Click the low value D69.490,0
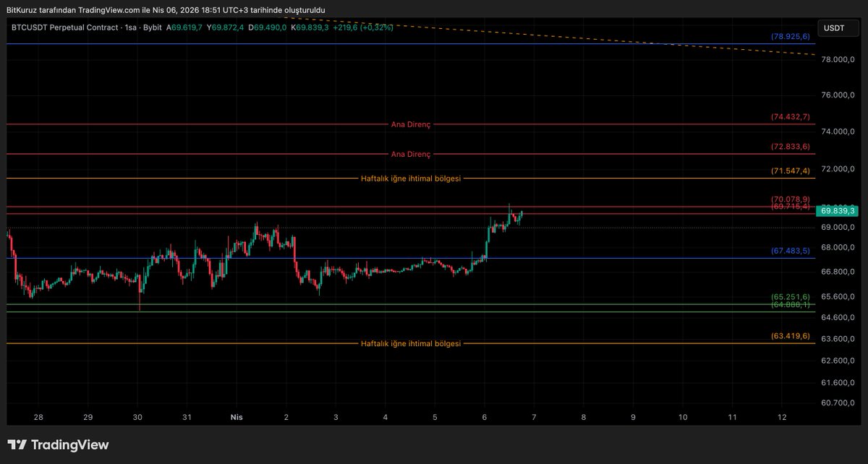Screen dimensions: 868x464 point(268,27)
